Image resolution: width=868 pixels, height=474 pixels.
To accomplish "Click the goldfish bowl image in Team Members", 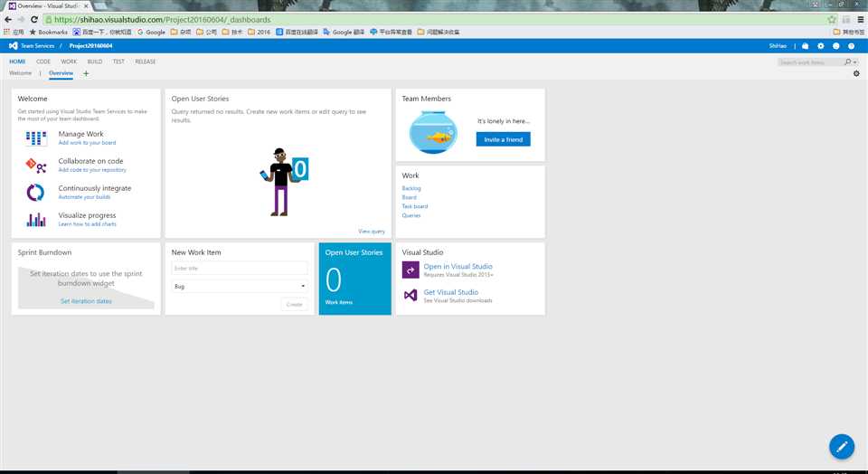I will (433, 132).
